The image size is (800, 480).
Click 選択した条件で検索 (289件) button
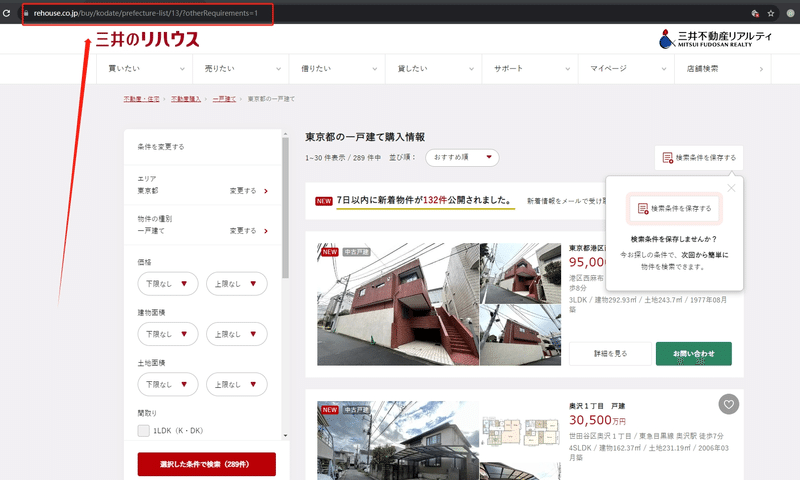(207, 464)
